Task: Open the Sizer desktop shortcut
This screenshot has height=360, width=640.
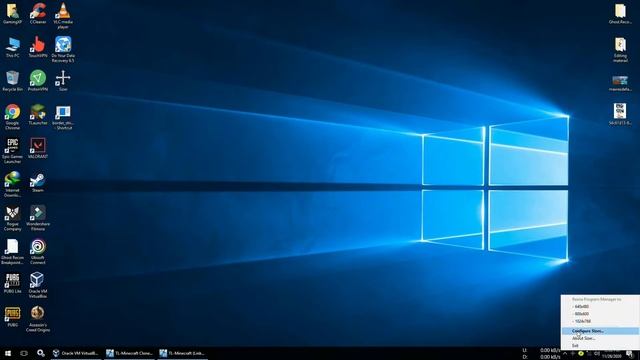Action: point(63,80)
